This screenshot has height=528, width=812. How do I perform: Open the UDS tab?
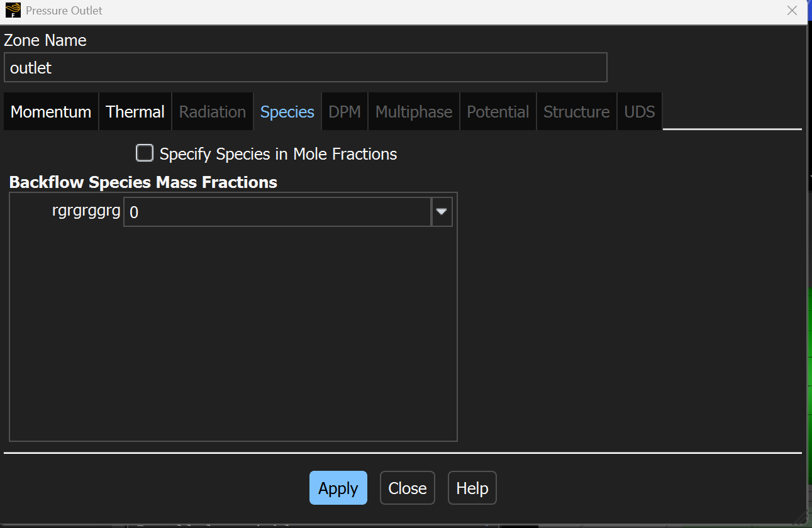640,112
